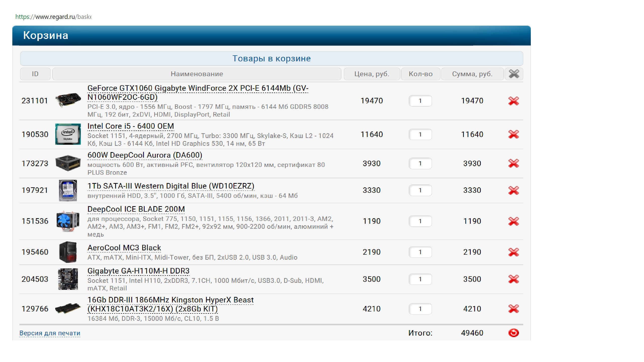Viewport: 644px width, 362px height.
Task: Select product ID 231101
Action: [35, 101]
